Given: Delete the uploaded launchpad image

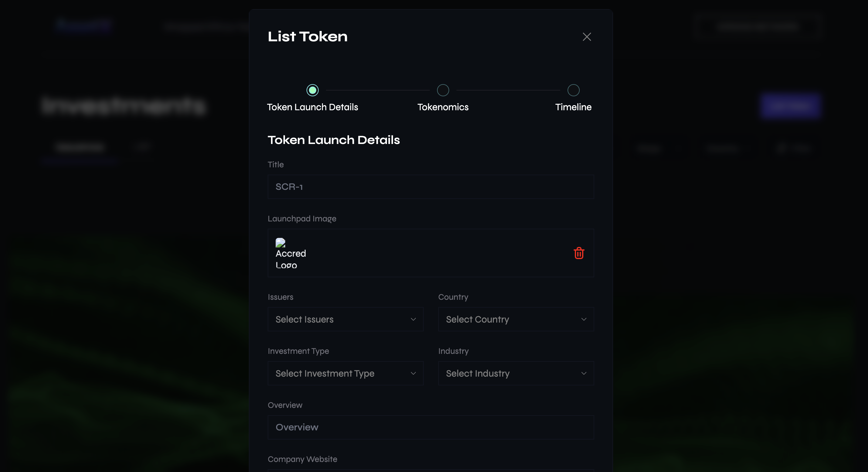Looking at the screenshot, I should 578,253.
